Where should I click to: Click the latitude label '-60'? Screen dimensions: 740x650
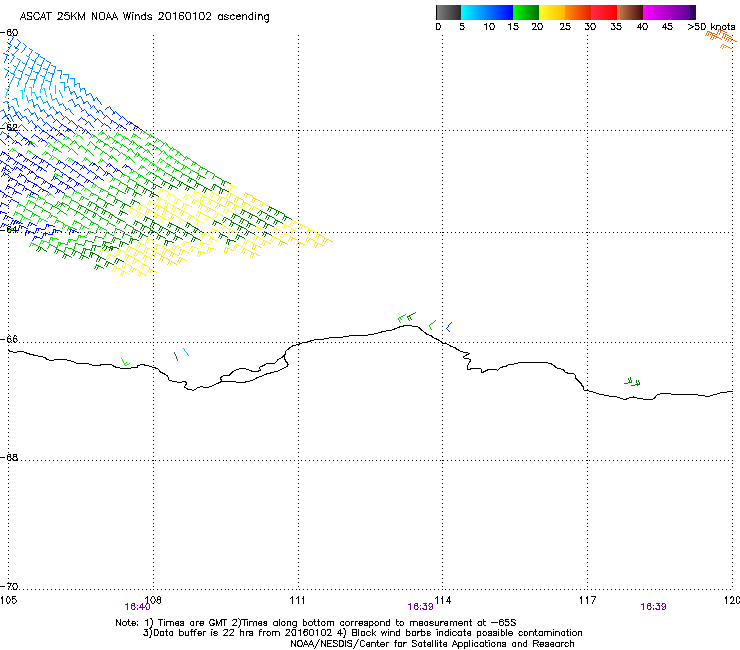9,33
